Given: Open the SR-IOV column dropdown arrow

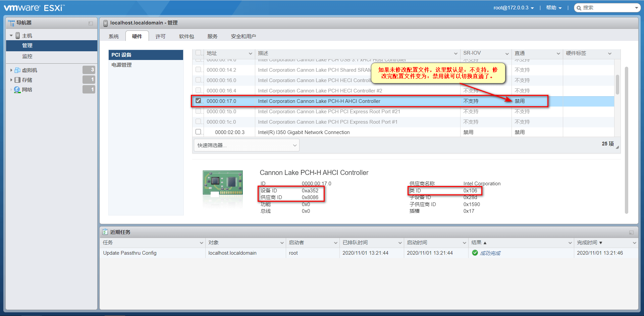Looking at the screenshot, I should [x=507, y=54].
